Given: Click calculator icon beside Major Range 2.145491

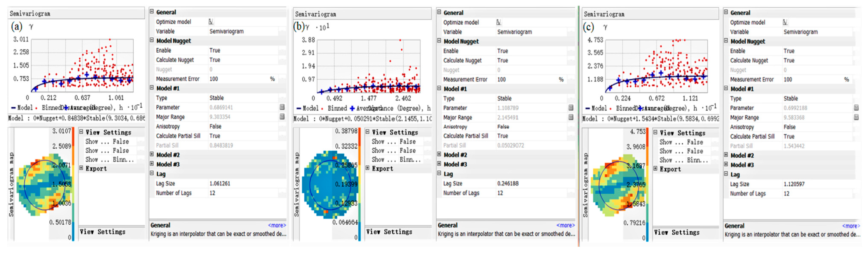Looking at the screenshot, I should pyautogui.click(x=571, y=118).
